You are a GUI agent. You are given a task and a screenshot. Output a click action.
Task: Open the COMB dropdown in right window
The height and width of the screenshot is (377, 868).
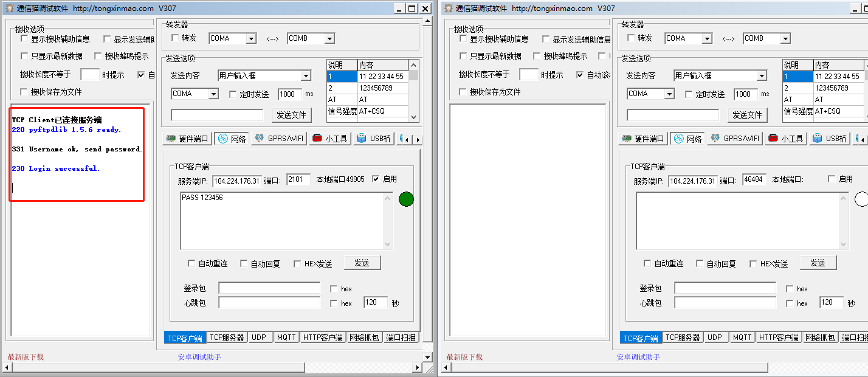tap(785, 38)
